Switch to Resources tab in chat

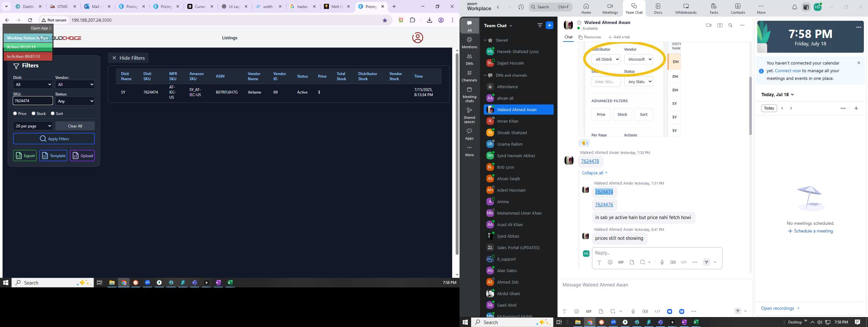pyautogui.click(x=590, y=37)
